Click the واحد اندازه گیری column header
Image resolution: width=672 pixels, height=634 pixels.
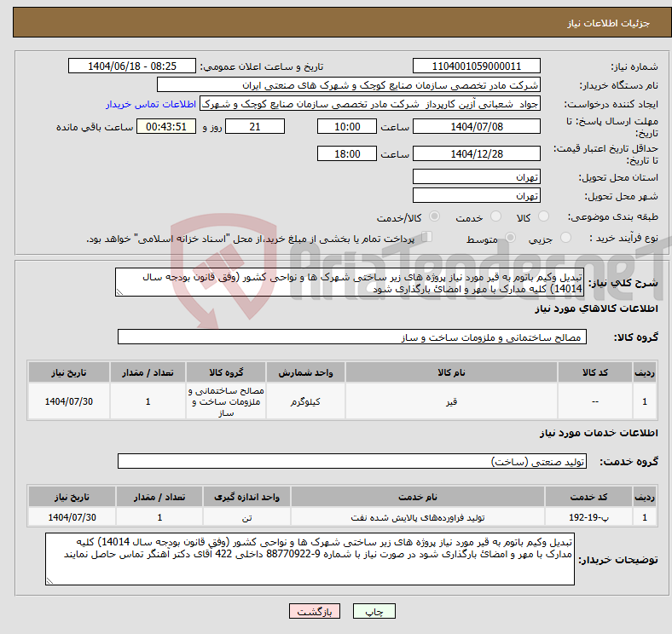click(x=246, y=497)
